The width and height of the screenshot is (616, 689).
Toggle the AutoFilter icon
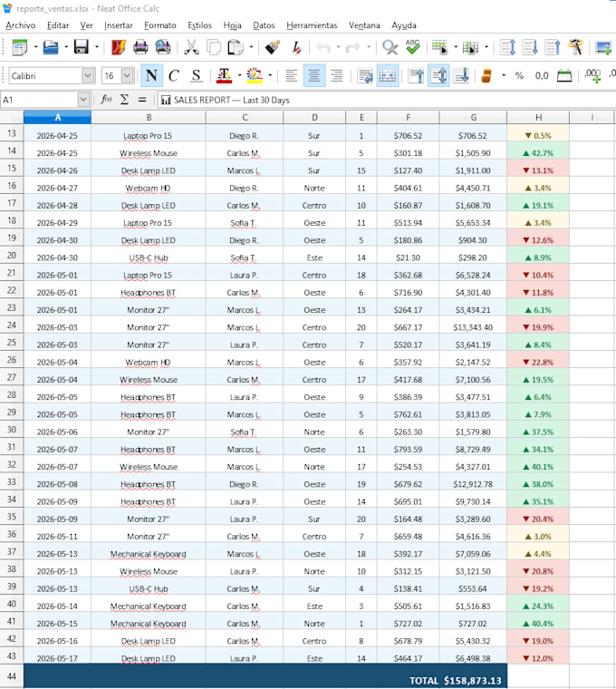tap(575, 47)
